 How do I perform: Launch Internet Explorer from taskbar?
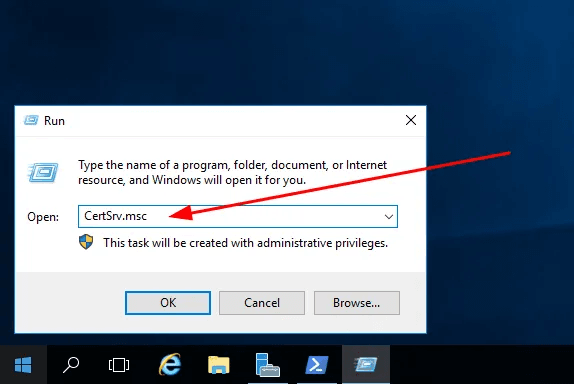[170, 365]
